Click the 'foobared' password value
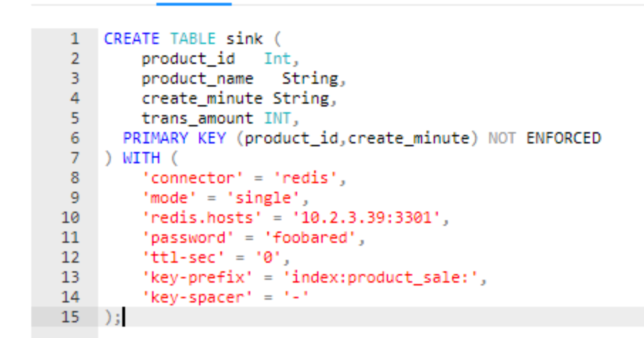 pos(310,237)
